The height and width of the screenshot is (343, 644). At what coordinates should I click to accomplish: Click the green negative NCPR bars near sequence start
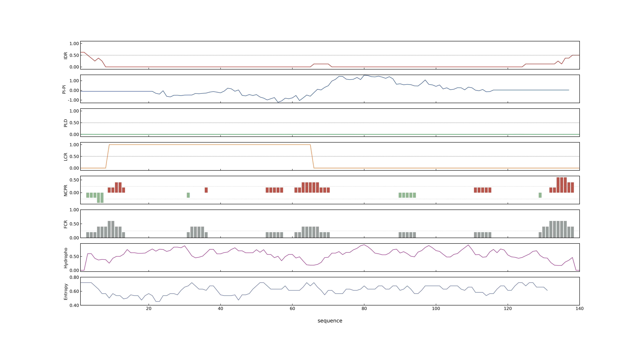95,197
